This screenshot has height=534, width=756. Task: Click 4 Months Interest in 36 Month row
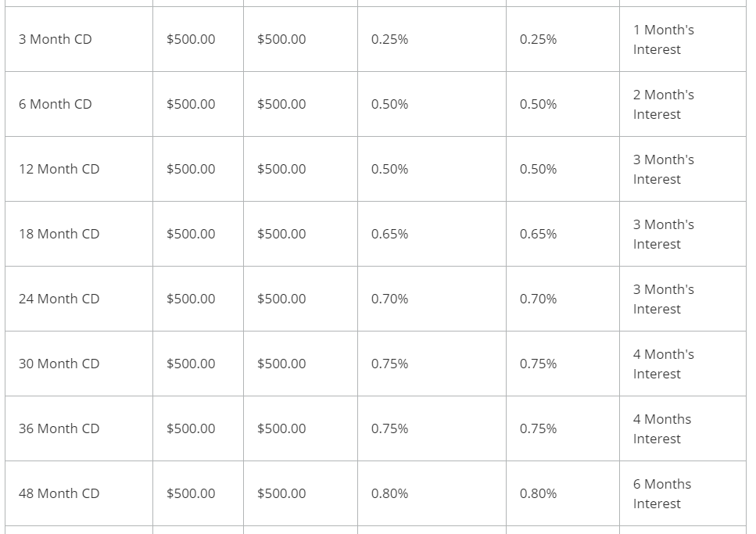click(662, 428)
